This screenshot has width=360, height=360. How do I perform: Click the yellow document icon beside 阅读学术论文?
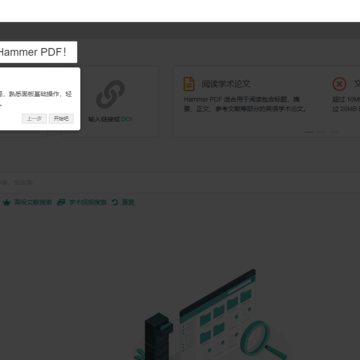point(189,84)
